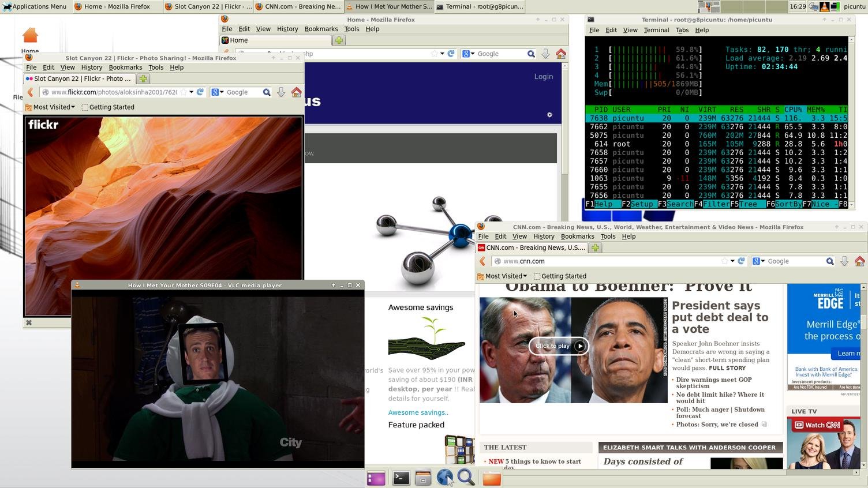Open 'Awesome savings..' link on Home page
Screen dimensions: 868x488
pyautogui.click(x=418, y=412)
